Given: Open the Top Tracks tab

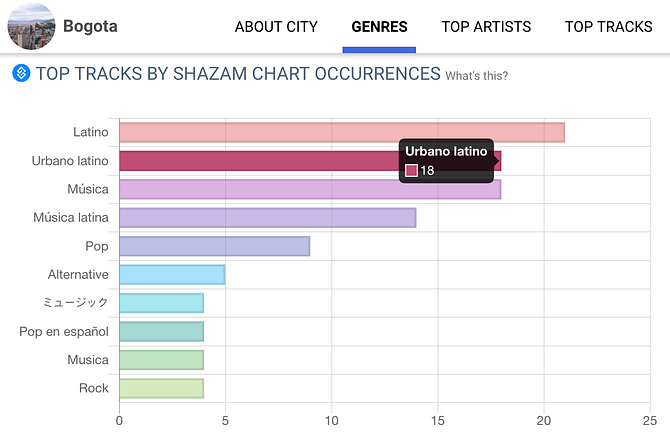Looking at the screenshot, I should [x=608, y=27].
